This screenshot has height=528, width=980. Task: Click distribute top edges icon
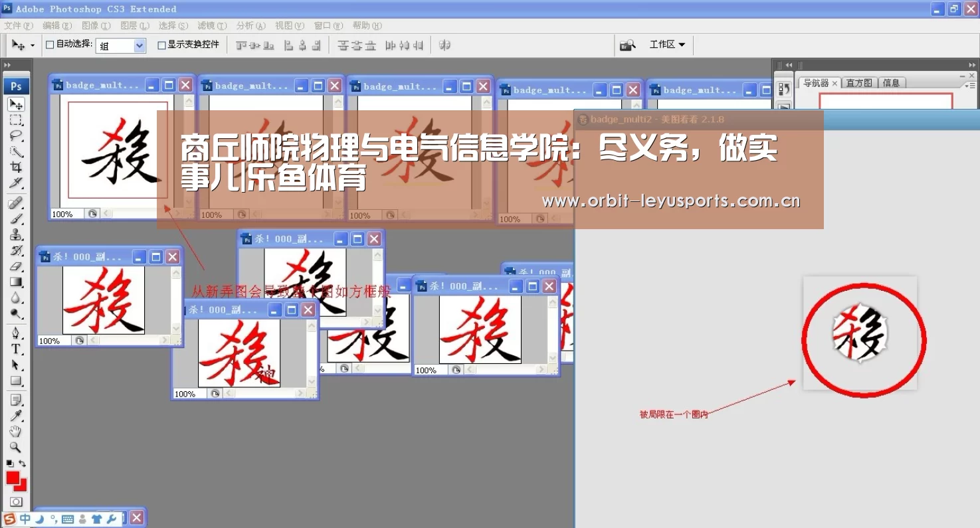tap(343, 45)
